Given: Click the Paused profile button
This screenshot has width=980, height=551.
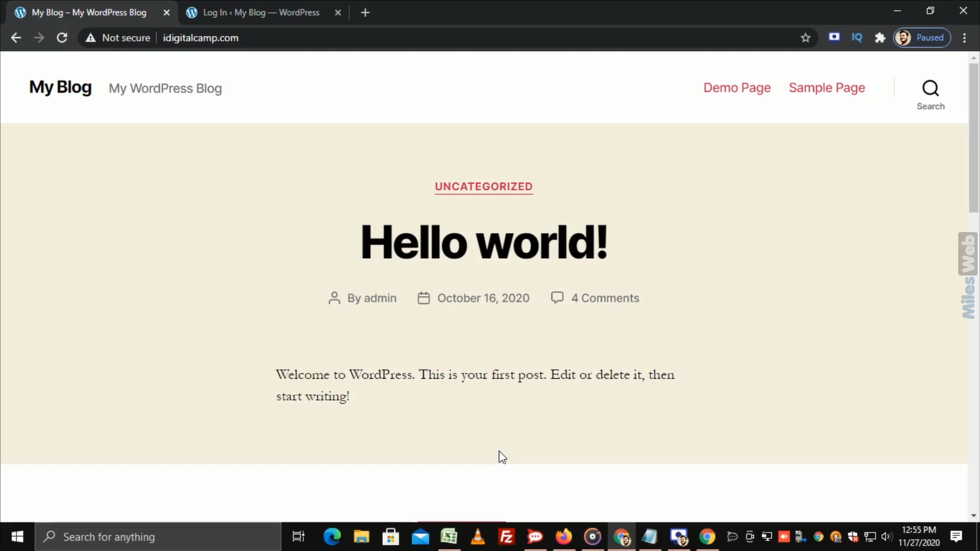Looking at the screenshot, I should pos(922,38).
